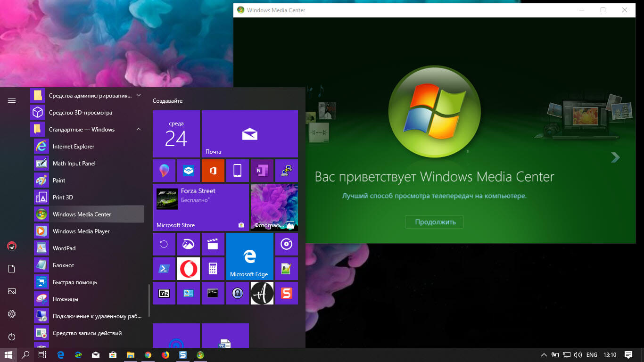
Task: Open the Opera browser tile
Action: [x=189, y=269]
